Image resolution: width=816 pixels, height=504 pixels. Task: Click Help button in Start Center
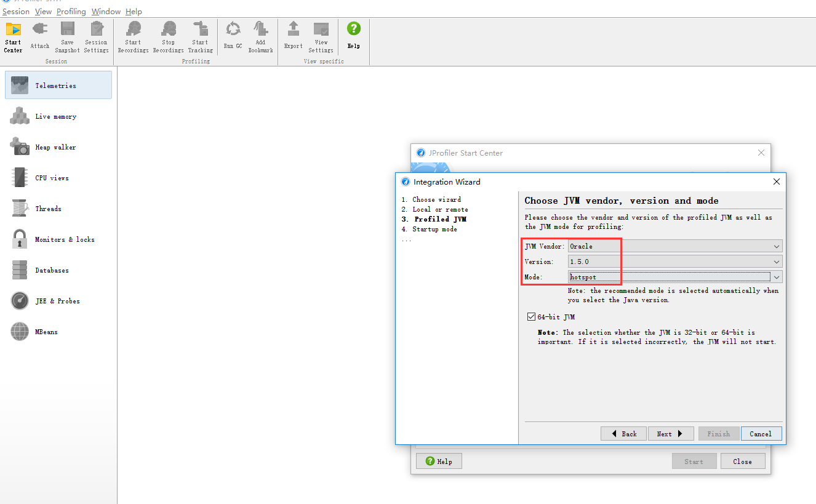439,461
